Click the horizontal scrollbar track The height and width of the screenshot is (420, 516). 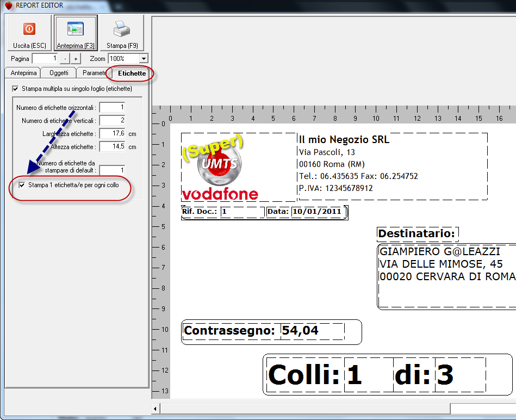(x=305, y=409)
